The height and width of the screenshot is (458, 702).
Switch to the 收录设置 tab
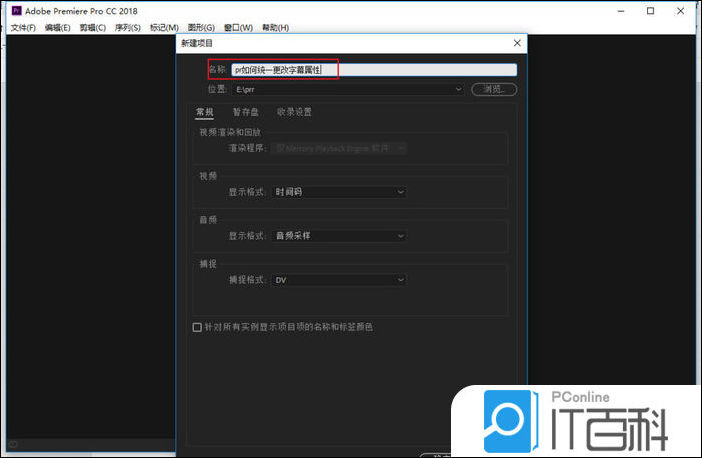coord(294,112)
